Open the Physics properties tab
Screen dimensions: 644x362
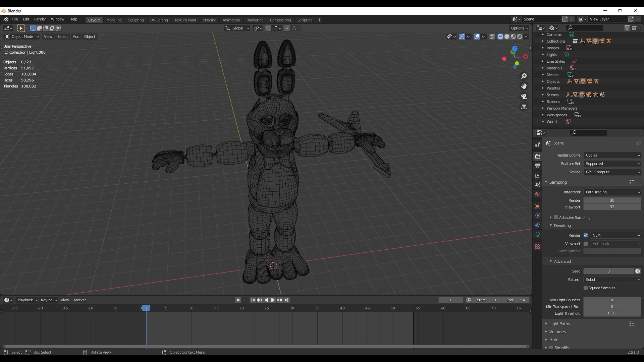[x=538, y=216]
